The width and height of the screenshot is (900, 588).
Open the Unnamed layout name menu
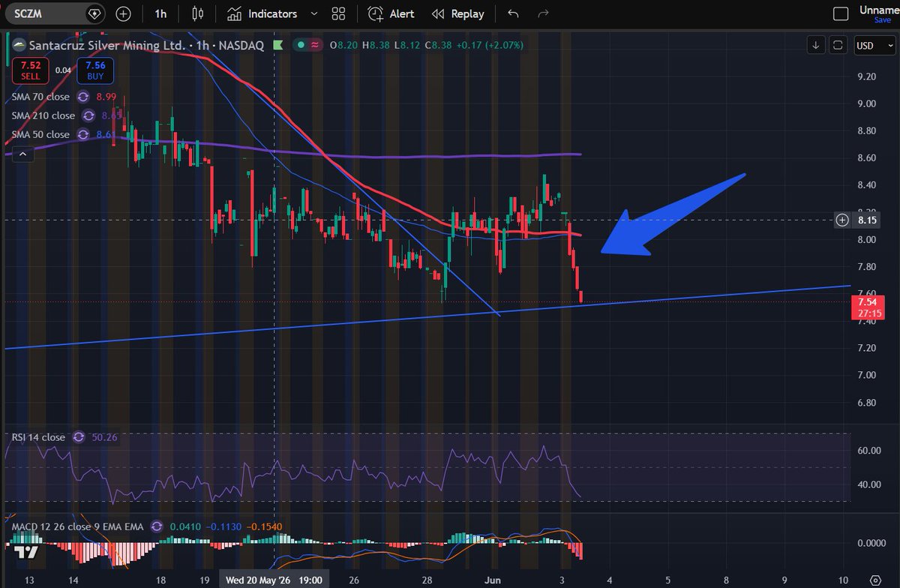pos(878,9)
